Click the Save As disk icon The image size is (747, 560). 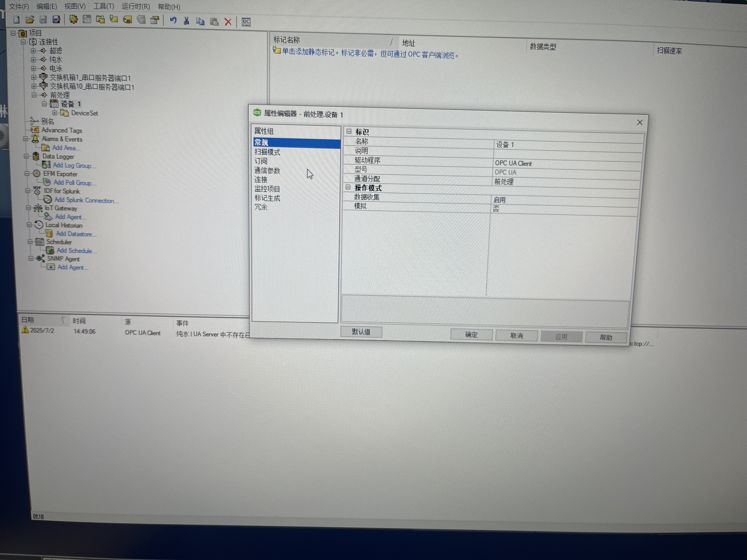tap(56, 20)
